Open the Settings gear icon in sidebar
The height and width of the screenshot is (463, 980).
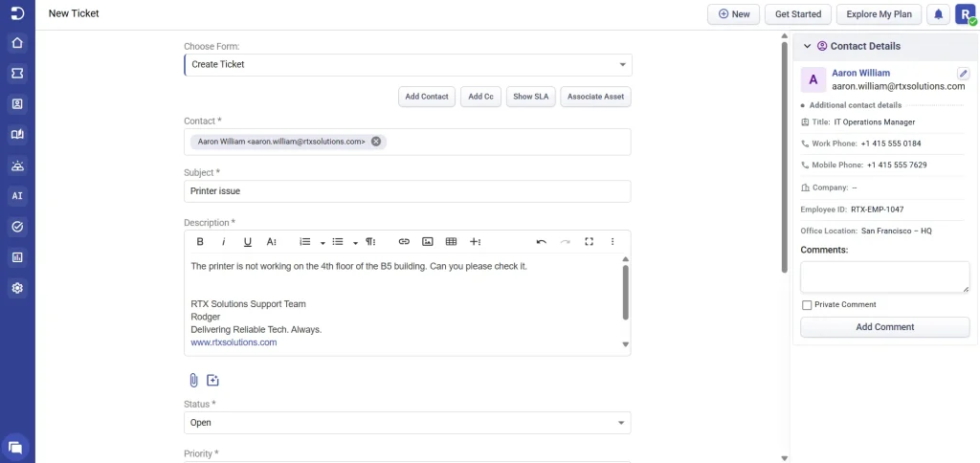point(17,288)
